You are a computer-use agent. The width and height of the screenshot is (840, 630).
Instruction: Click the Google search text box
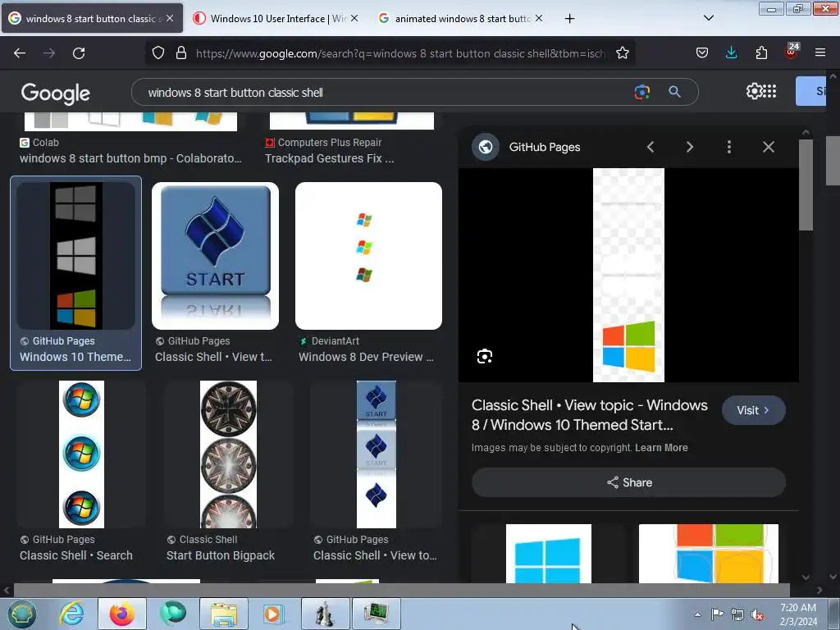[386, 92]
